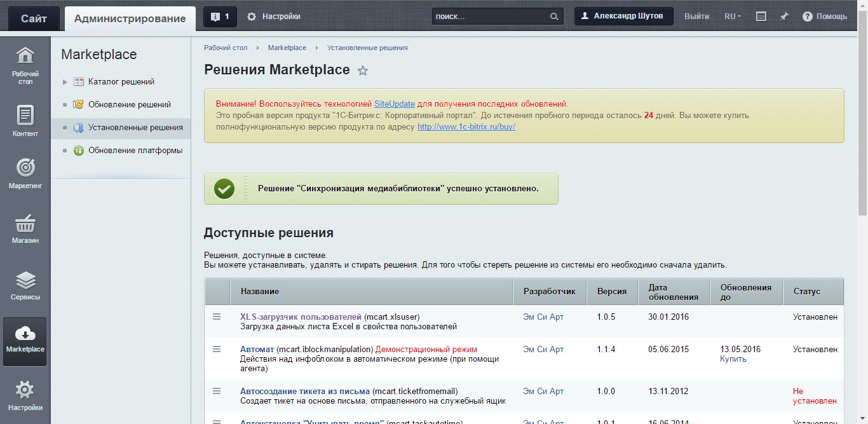This screenshot has height=424, width=868.
Task: Click search magnifier icon
Action: point(554,17)
